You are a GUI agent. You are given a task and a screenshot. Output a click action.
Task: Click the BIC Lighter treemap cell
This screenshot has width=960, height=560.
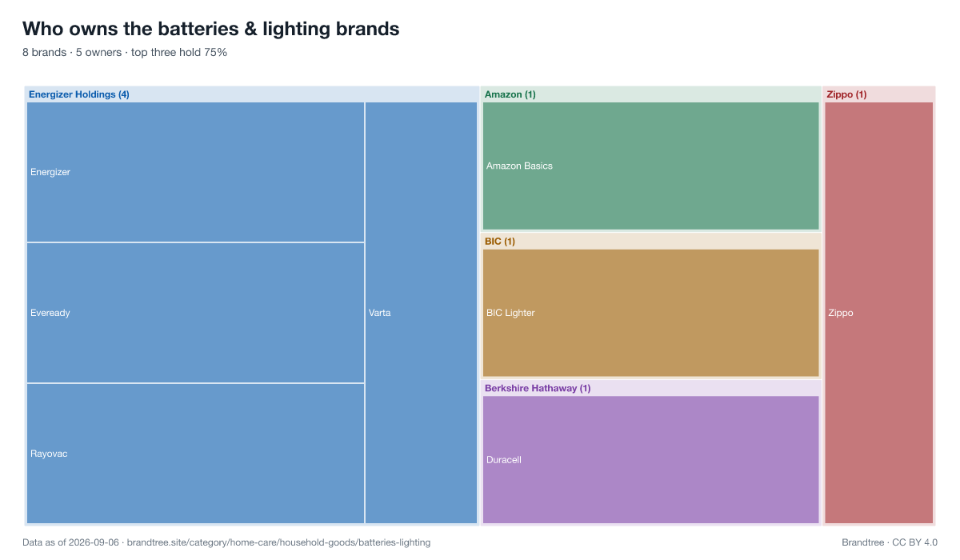click(651, 313)
